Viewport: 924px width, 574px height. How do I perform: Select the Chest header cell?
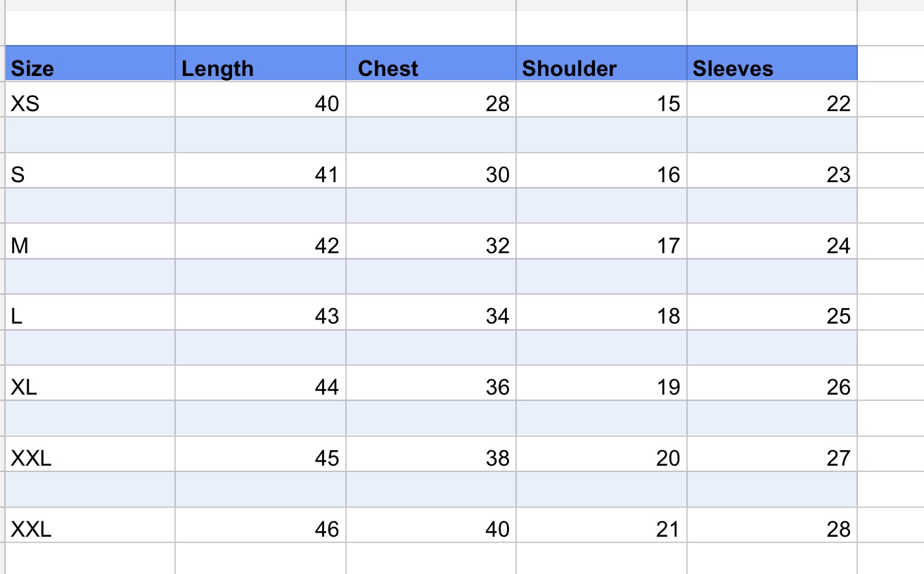coord(431,64)
